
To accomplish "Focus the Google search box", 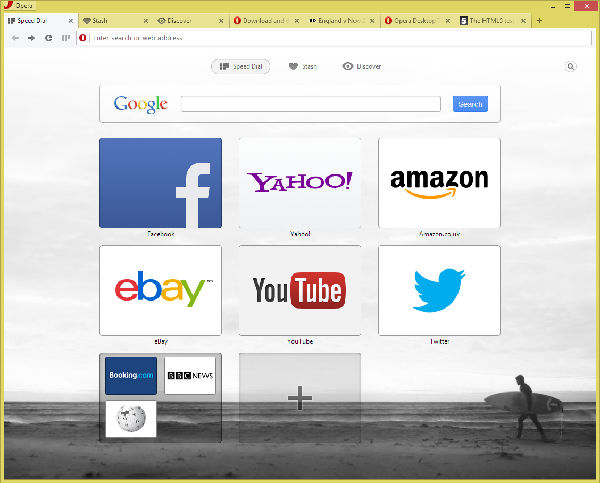I will [x=311, y=104].
